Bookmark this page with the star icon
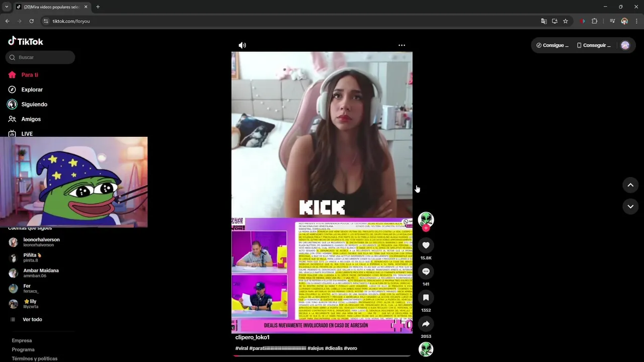Viewport: 644px width, 362px height. tap(566, 21)
